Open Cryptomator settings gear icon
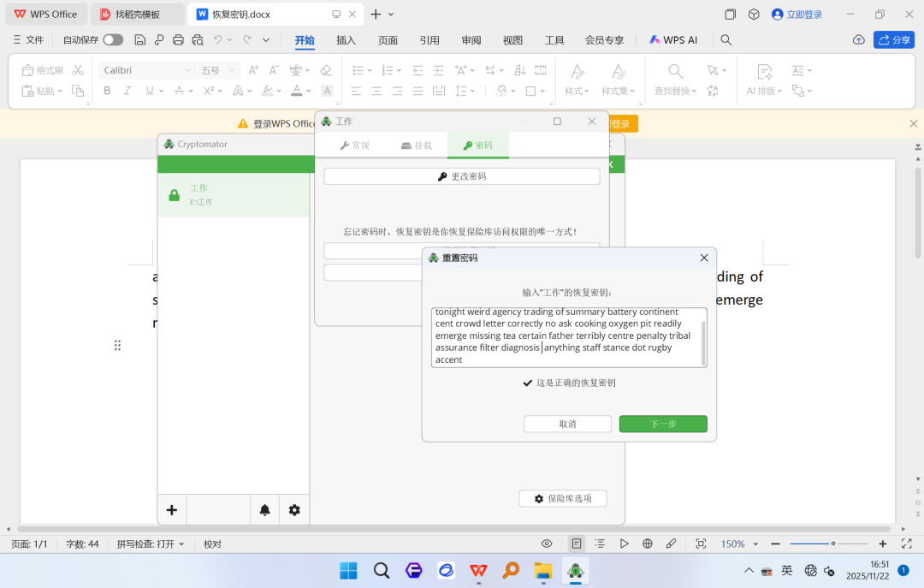 [x=294, y=510]
